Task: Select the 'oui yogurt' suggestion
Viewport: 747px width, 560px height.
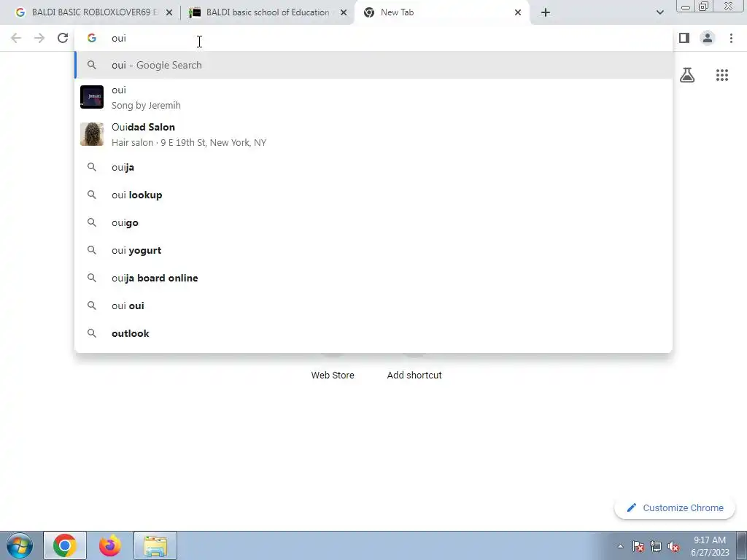Action: point(373,250)
